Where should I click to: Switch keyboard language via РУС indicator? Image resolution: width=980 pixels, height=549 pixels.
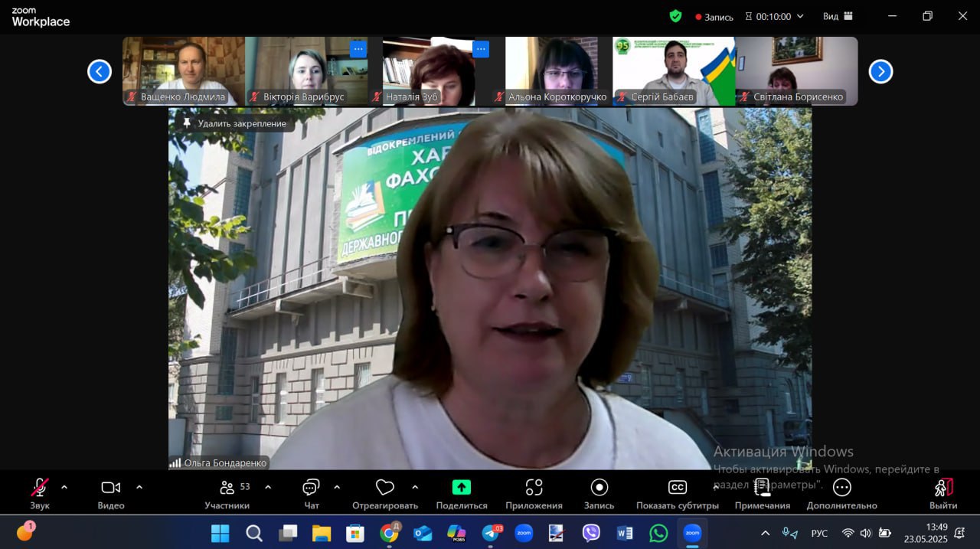pos(819,533)
